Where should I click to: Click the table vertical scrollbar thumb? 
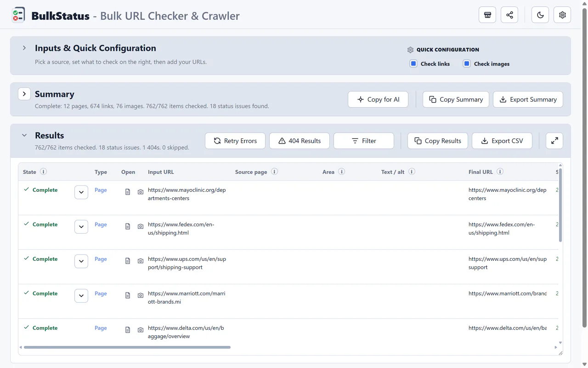560,205
